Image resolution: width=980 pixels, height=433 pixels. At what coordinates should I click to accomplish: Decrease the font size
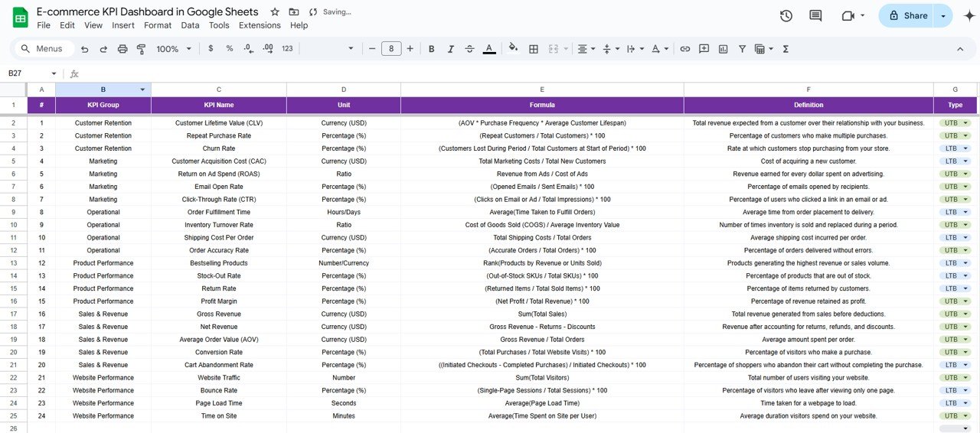click(372, 49)
